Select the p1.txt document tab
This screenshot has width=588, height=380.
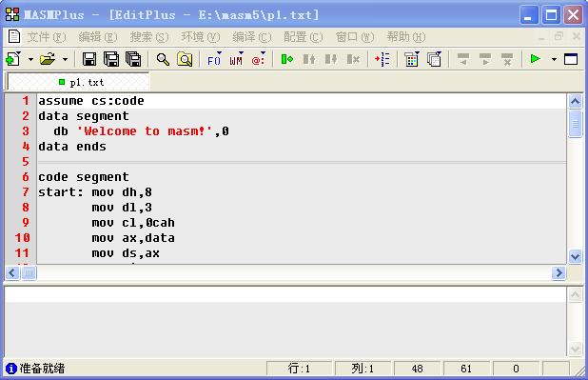tap(78, 82)
